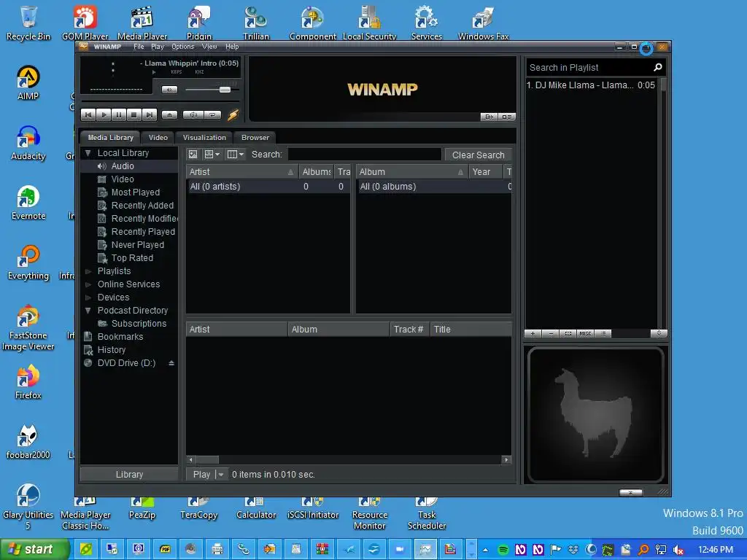Expand the Playlists tree node
747x560 pixels.
pos(88,271)
